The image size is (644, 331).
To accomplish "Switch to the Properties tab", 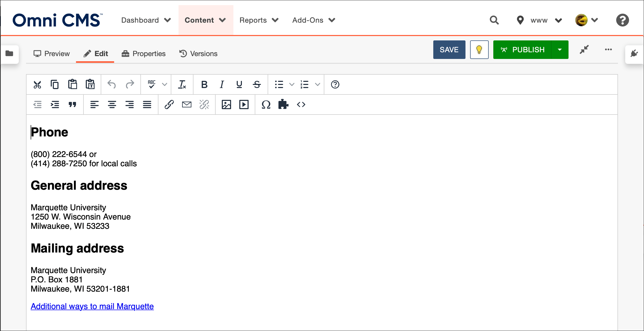I will tap(143, 54).
